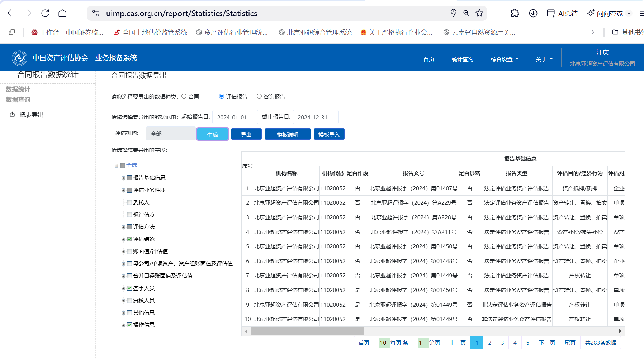Viewport: 644px width, 359px height.
Task: Click the 模板导入 button
Action: (329, 134)
